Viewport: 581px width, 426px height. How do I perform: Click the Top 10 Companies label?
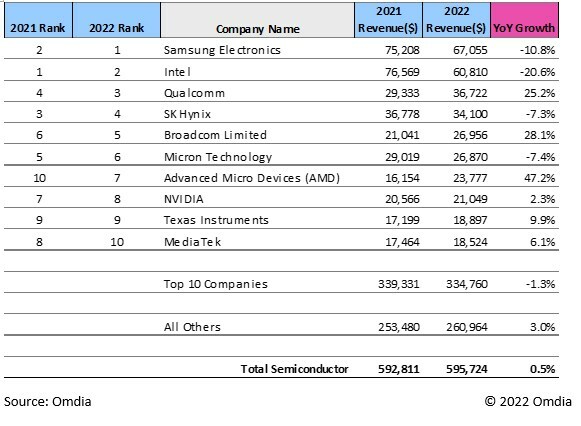(x=216, y=284)
